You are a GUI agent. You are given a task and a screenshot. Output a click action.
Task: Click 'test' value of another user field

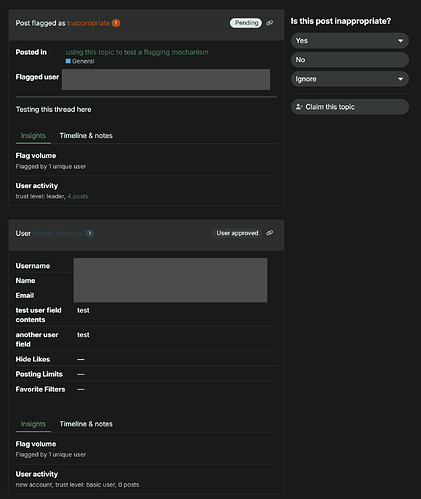pyautogui.click(x=83, y=335)
